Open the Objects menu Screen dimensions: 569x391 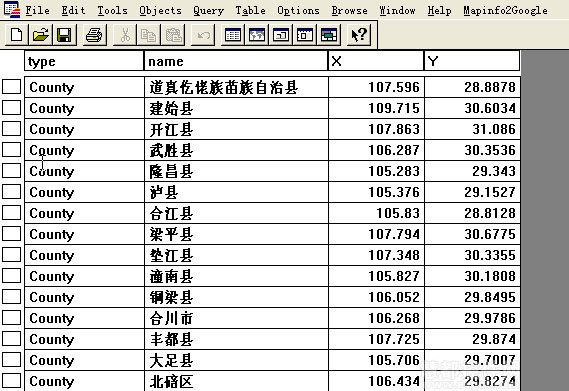pos(160,11)
